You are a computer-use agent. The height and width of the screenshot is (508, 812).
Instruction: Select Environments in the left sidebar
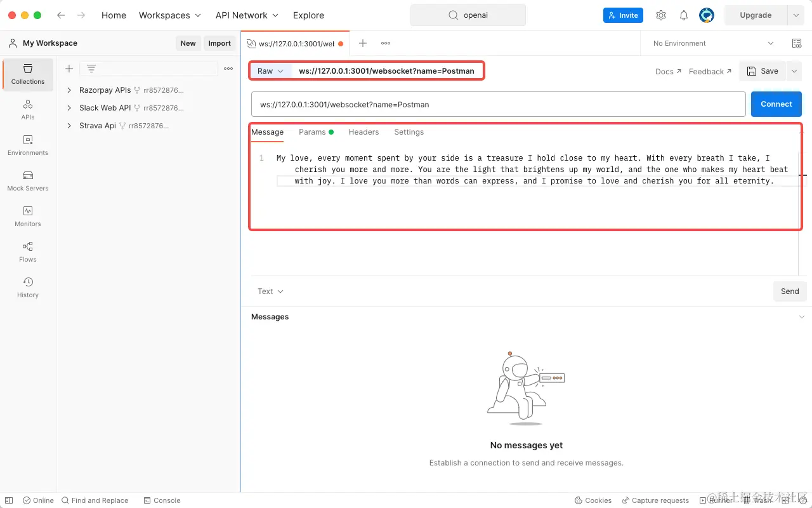pos(27,146)
